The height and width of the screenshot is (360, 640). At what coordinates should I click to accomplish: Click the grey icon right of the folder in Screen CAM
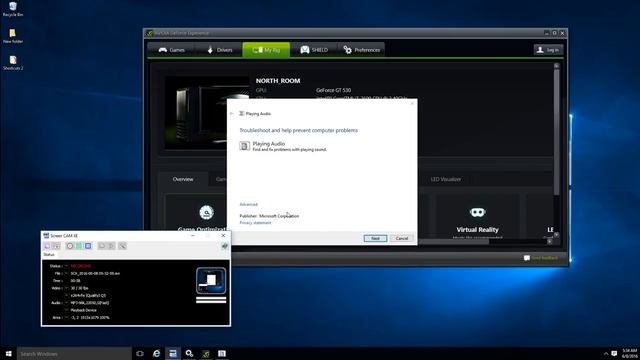click(111, 246)
